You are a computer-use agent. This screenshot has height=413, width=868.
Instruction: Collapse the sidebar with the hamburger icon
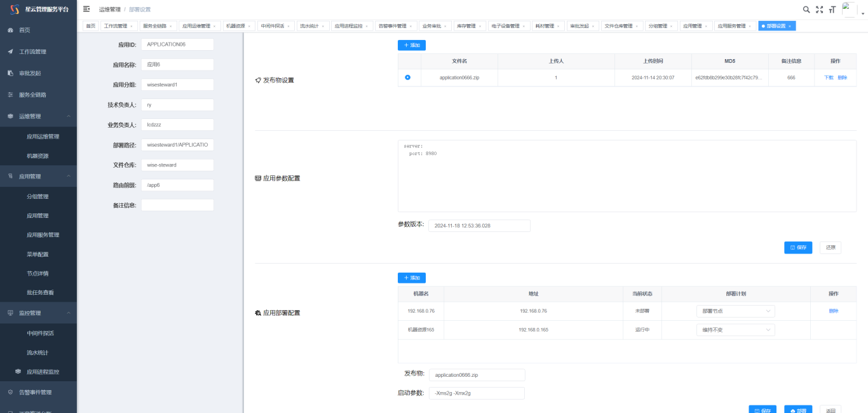tap(86, 9)
